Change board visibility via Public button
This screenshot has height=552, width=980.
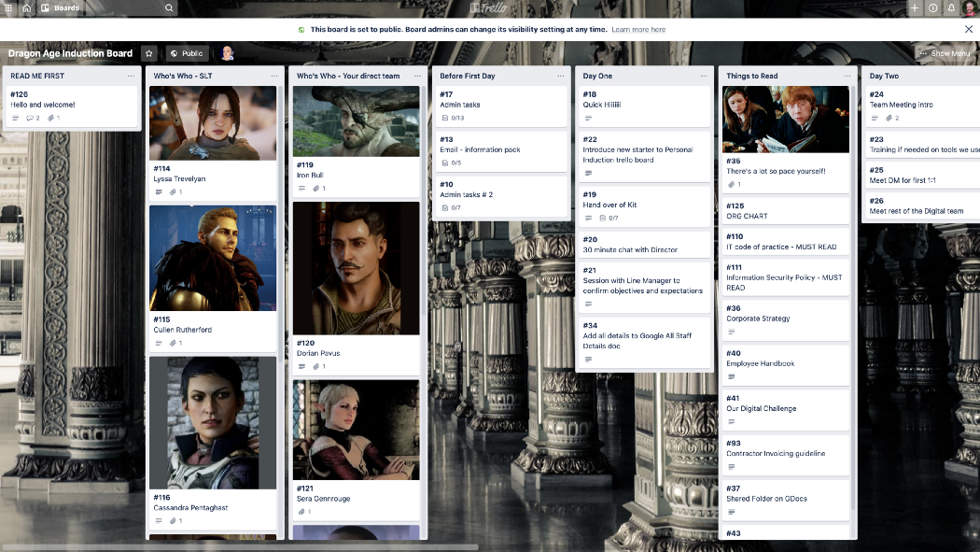(187, 54)
